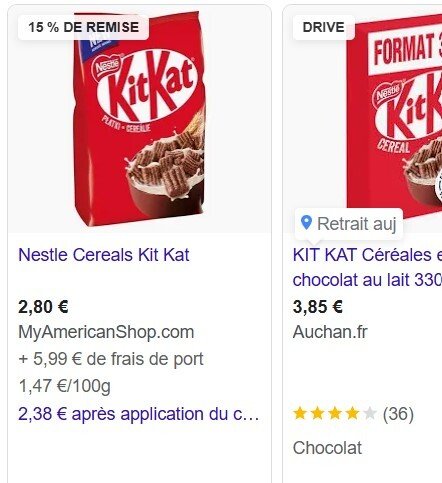Screen dimensions: 442x483
Task: Click the Chocolat category label
Action: [x=327, y=448]
